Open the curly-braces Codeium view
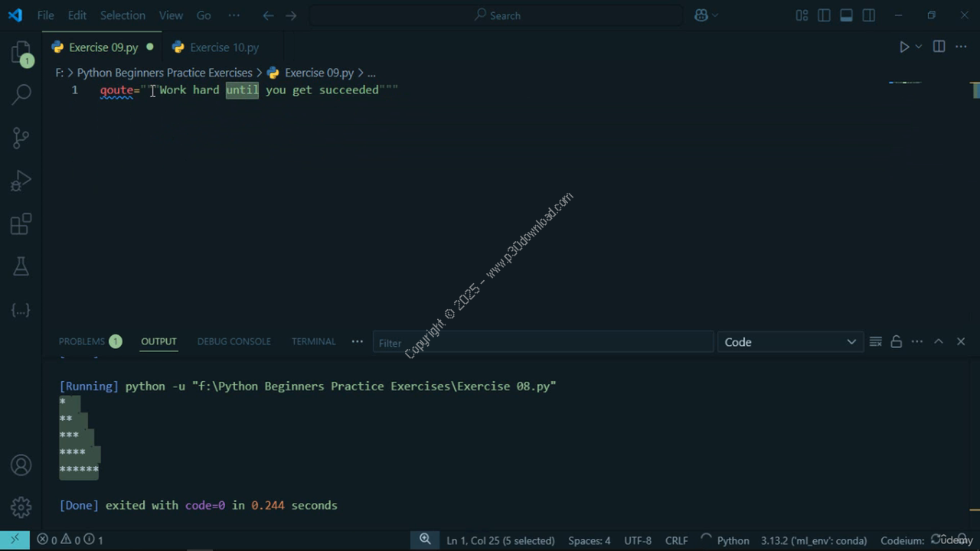The width and height of the screenshot is (980, 551). 21,310
